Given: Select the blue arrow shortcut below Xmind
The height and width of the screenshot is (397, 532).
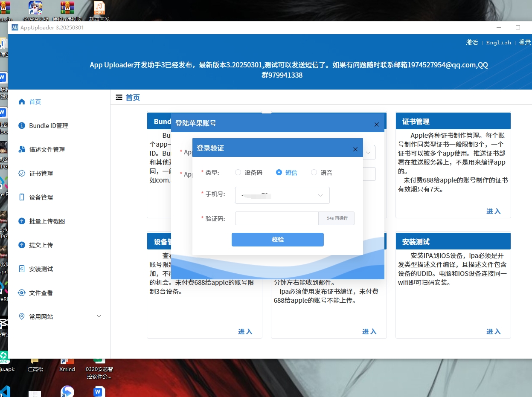Looking at the screenshot, I should 67,391.
